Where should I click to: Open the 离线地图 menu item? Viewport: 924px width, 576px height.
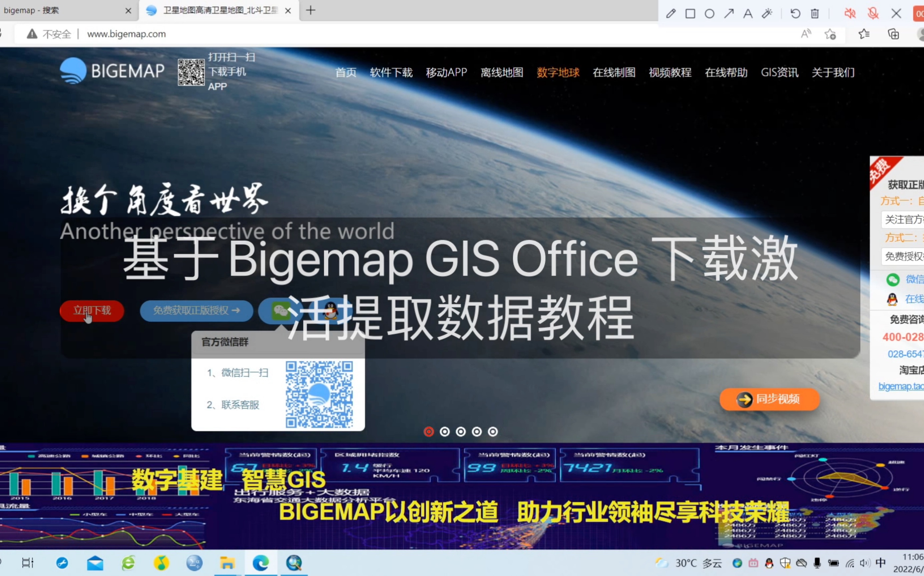pos(502,72)
